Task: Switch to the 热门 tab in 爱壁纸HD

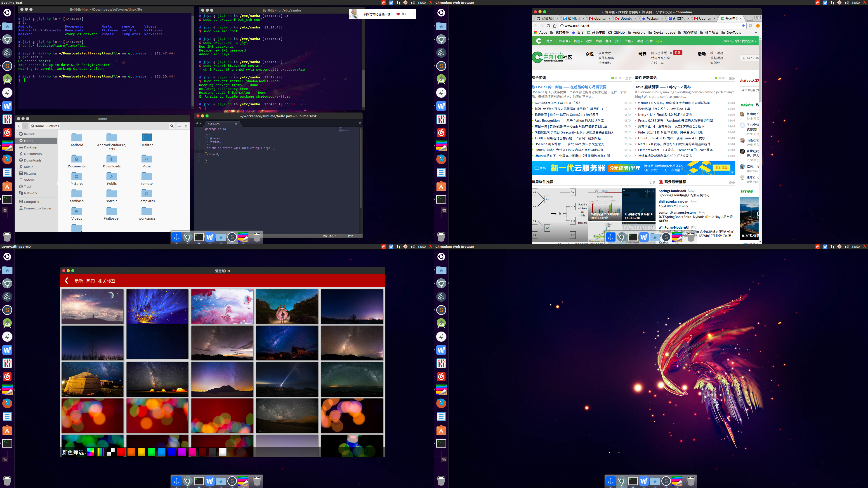Action: point(90,281)
